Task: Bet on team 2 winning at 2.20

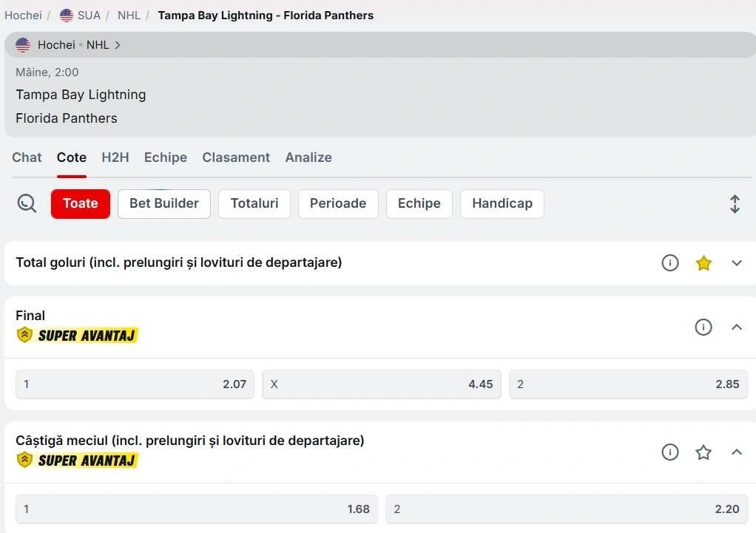Action: point(566,509)
